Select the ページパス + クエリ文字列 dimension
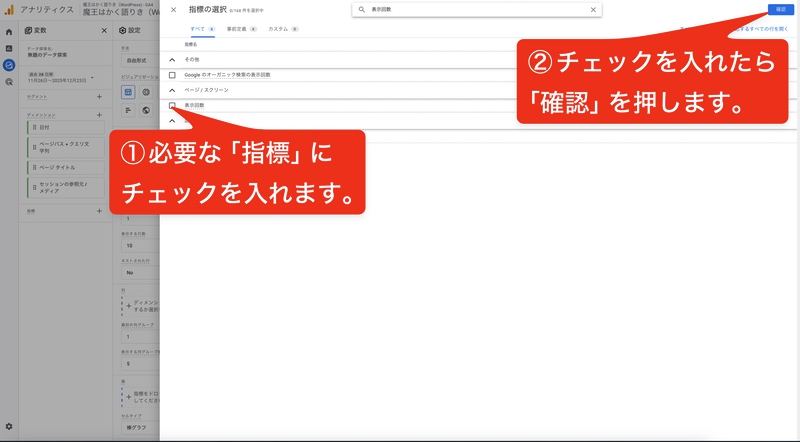 coord(66,148)
